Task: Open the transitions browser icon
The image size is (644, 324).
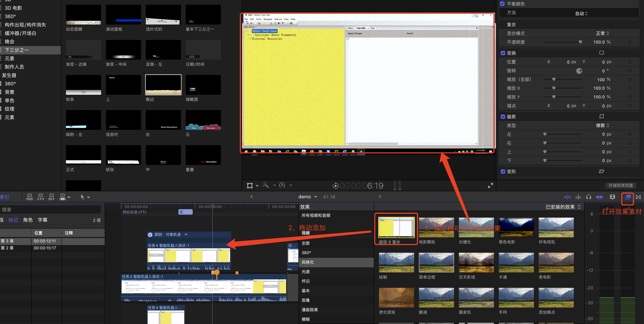Action: pos(638,197)
